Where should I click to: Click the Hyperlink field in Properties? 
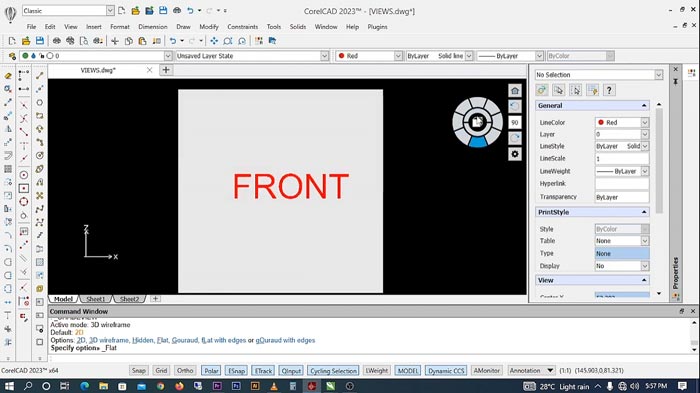(x=622, y=184)
